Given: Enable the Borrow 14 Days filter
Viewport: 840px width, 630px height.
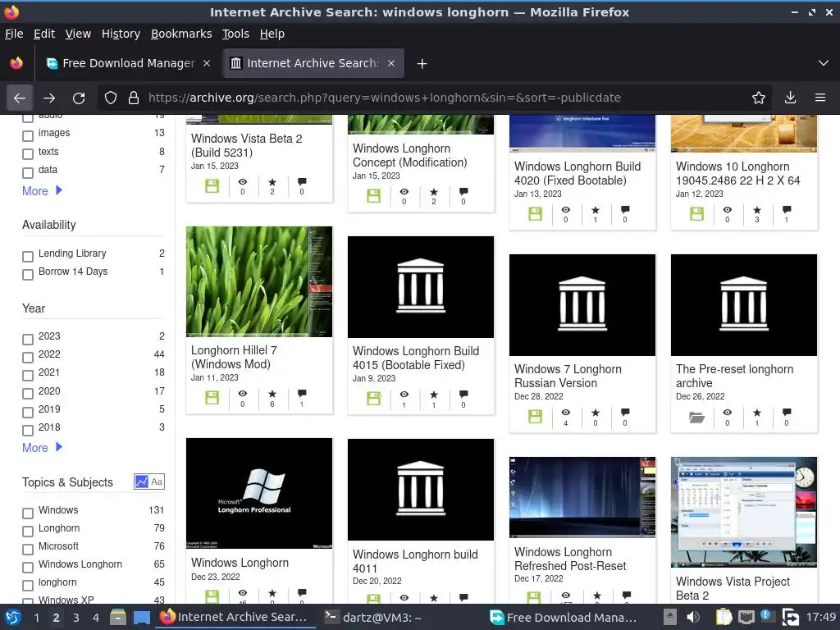Looking at the screenshot, I should (x=28, y=275).
